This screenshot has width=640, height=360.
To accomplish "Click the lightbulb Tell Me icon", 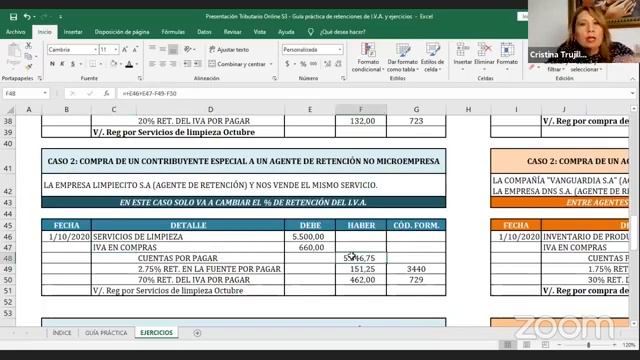I will pos(311,32).
